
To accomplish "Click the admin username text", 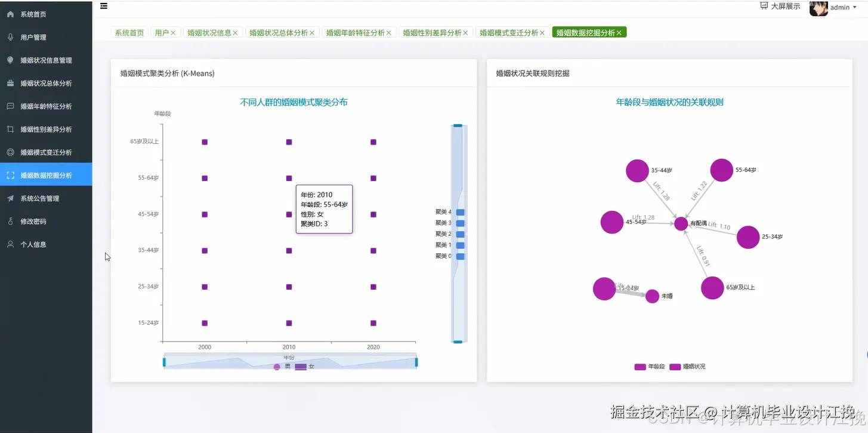I will [840, 8].
